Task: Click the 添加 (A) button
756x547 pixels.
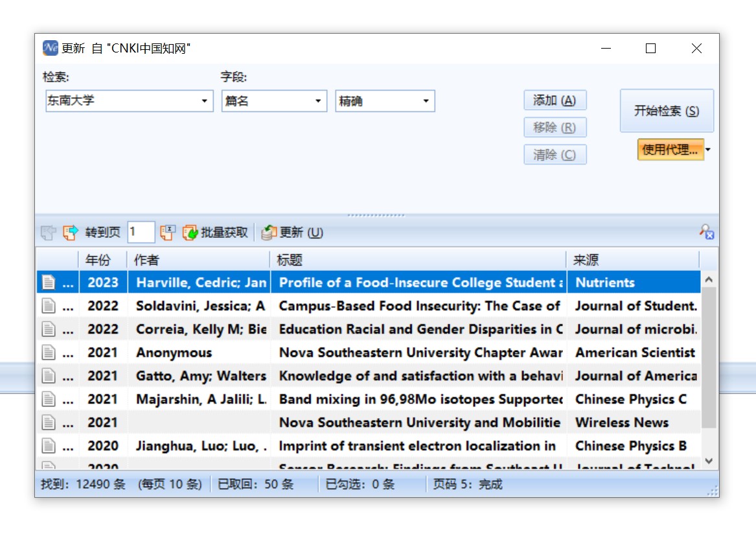Action: coord(555,100)
